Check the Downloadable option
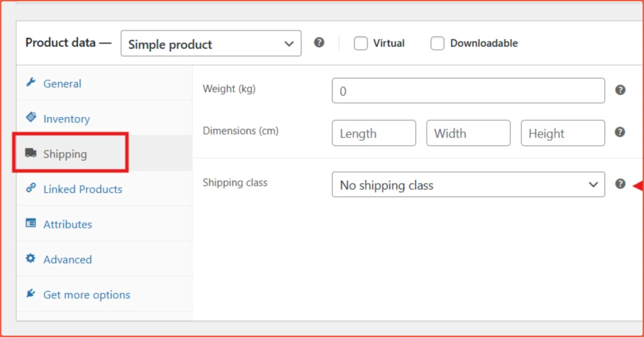Image resolution: width=644 pixels, height=337 pixels. pyautogui.click(x=437, y=43)
